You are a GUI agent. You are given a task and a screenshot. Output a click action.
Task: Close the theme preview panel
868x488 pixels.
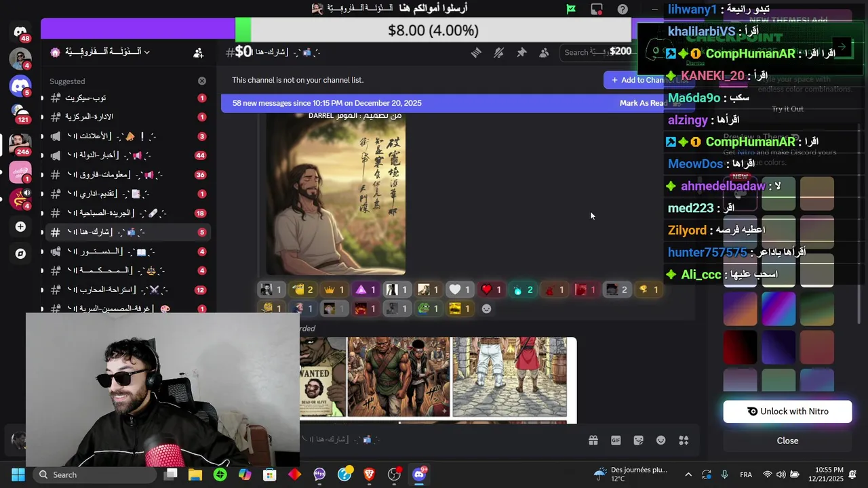click(x=787, y=441)
